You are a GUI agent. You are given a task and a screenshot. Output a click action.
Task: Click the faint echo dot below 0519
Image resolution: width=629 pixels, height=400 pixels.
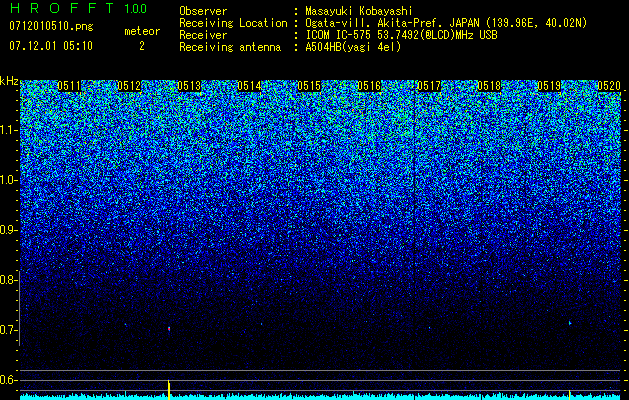pos(570,323)
